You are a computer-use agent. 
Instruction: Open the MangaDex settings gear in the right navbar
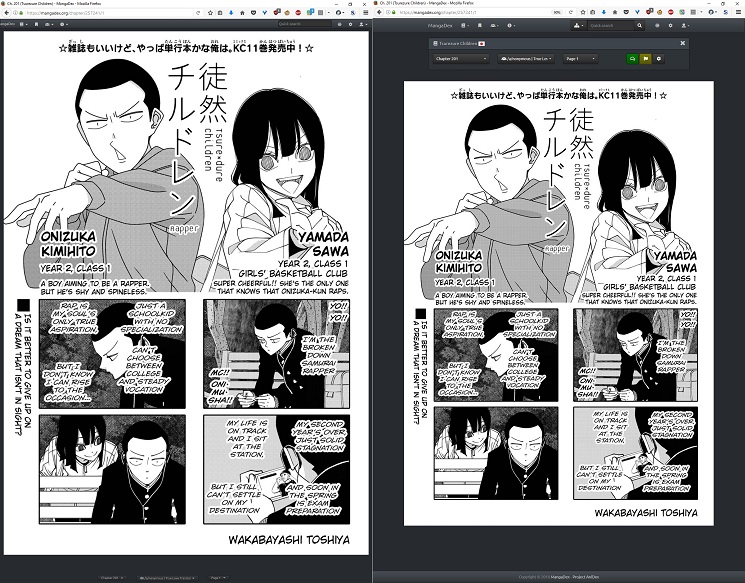coord(670,25)
